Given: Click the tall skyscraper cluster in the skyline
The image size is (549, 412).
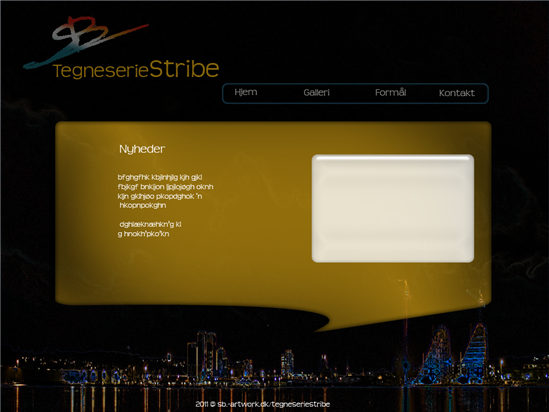Looking at the screenshot, I should point(207,354).
